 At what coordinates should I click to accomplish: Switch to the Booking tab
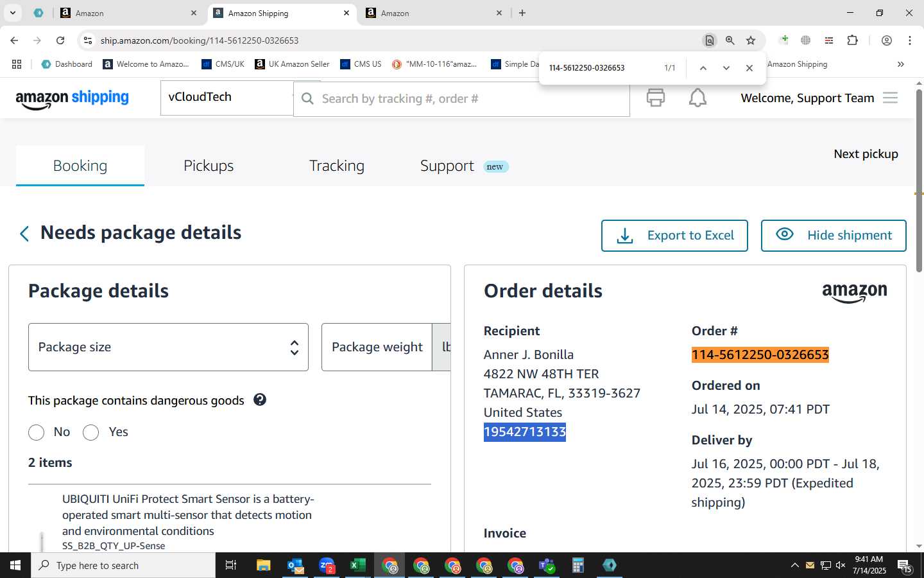click(80, 166)
